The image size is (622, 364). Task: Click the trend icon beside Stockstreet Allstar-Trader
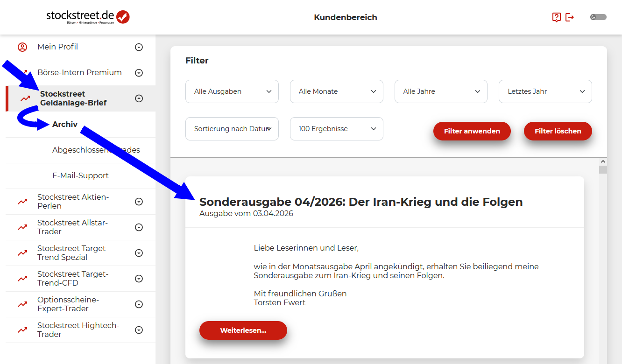(x=22, y=227)
